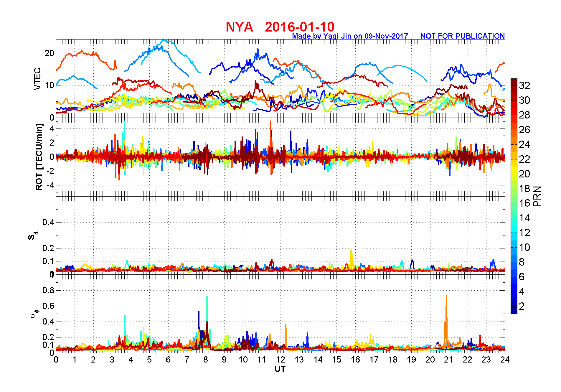The width and height of the screenshot is (561, 392).
Task: Click the 'NOT FOR PUBLICATION' label
Action: click(463, 36)
